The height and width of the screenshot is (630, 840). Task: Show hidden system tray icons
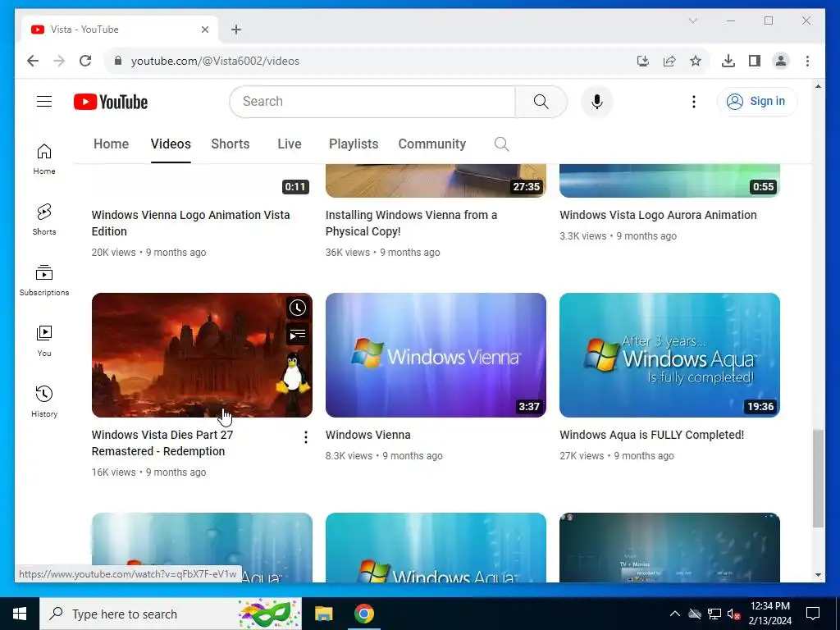point(675,614)
